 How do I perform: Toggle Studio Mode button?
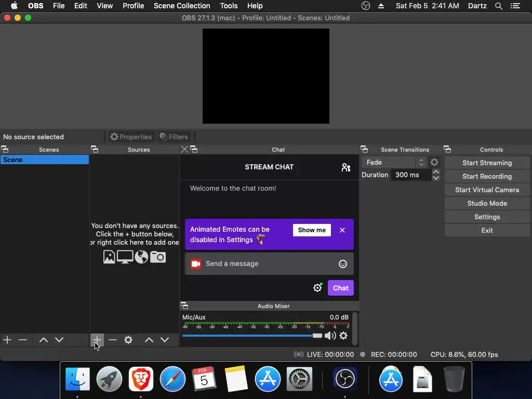pos(487,203)
